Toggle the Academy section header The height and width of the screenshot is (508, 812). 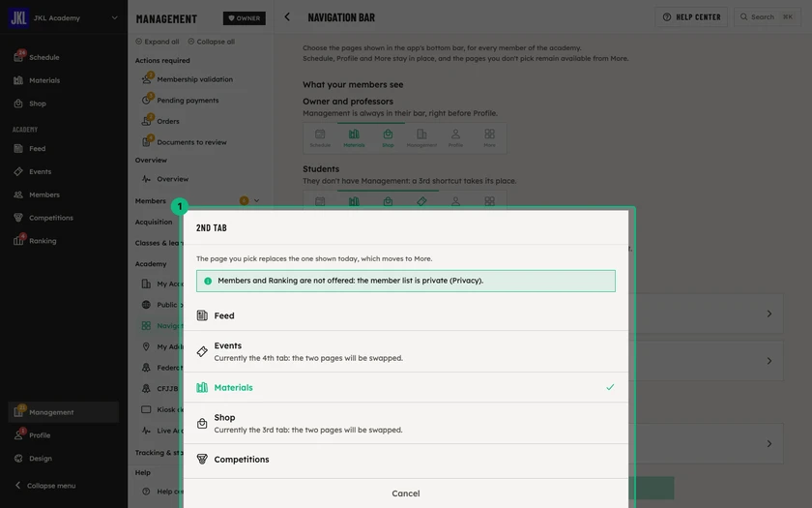(151, 264)
